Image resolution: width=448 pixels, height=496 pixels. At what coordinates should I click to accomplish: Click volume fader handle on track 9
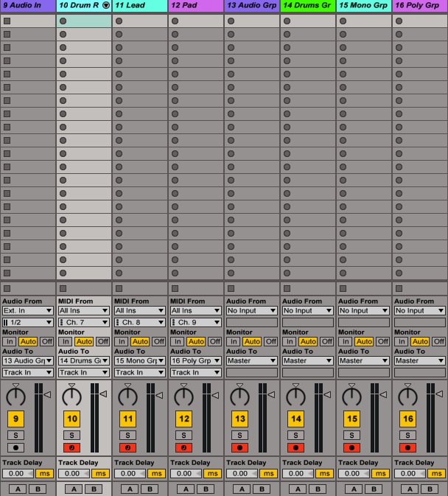pos(47,395)
